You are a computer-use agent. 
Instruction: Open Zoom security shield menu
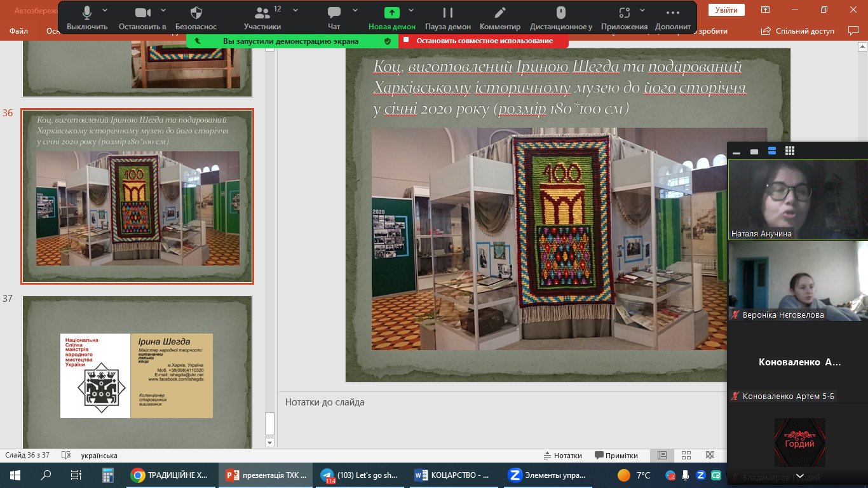coord(196,18)
